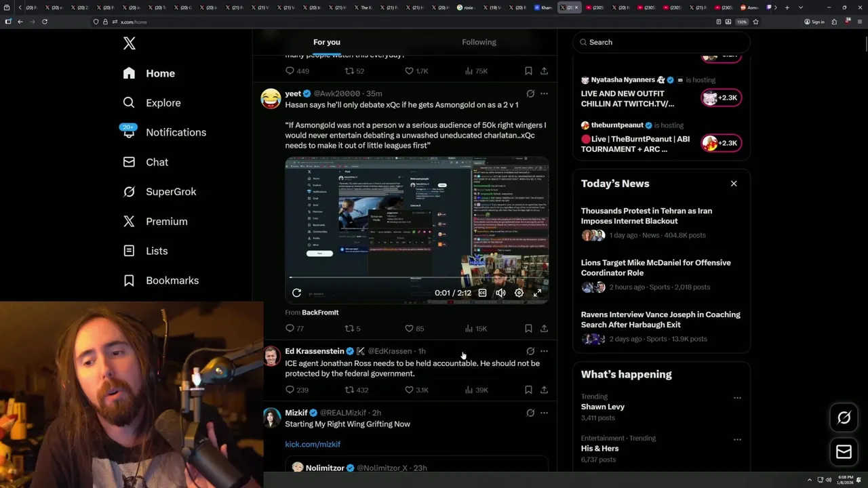Join Nyatasha Nyanners live space
The height and width of the screenshot is (488, 868).
[x=720, y=98]
